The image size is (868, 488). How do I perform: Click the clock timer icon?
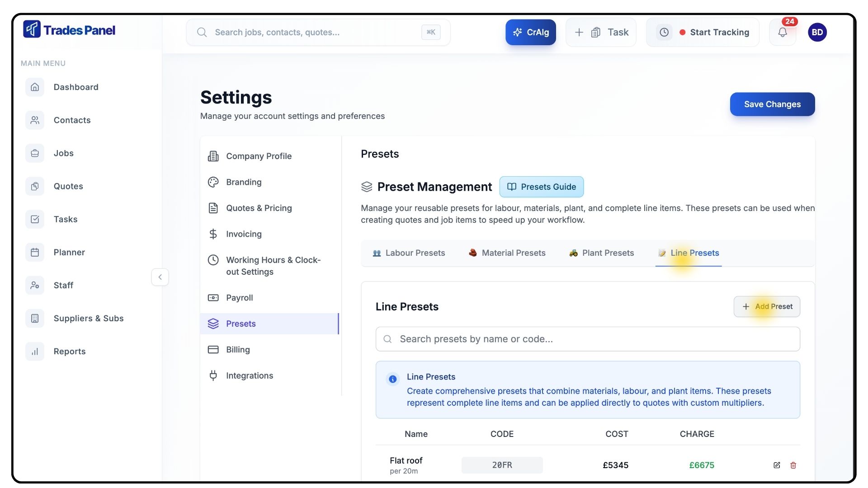click(664, 32)
